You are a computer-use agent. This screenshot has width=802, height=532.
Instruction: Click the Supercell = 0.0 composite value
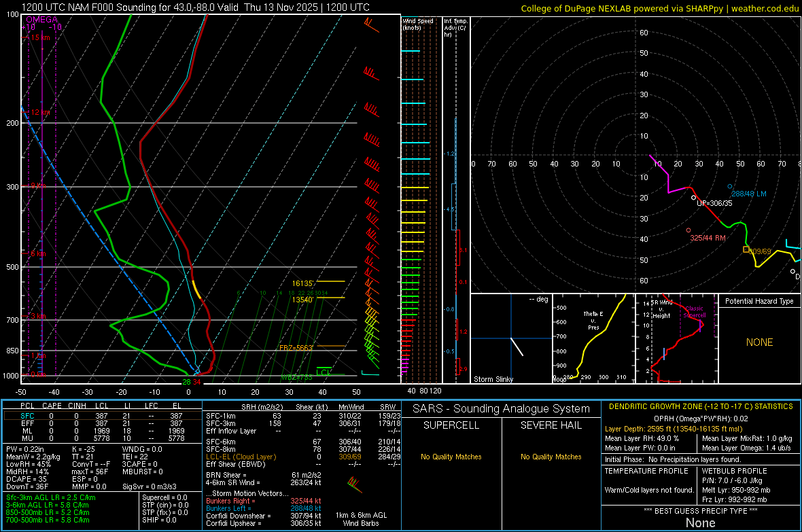[x=164, y=498]
